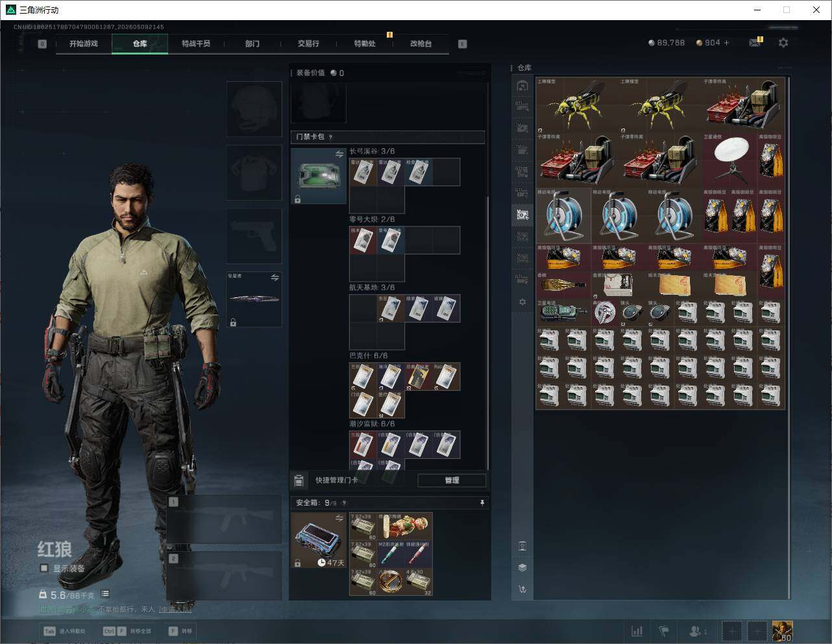Select the 仓库 tab
Image resolution: width=832 pixels, height=644 pixels.
coord(140,43)
